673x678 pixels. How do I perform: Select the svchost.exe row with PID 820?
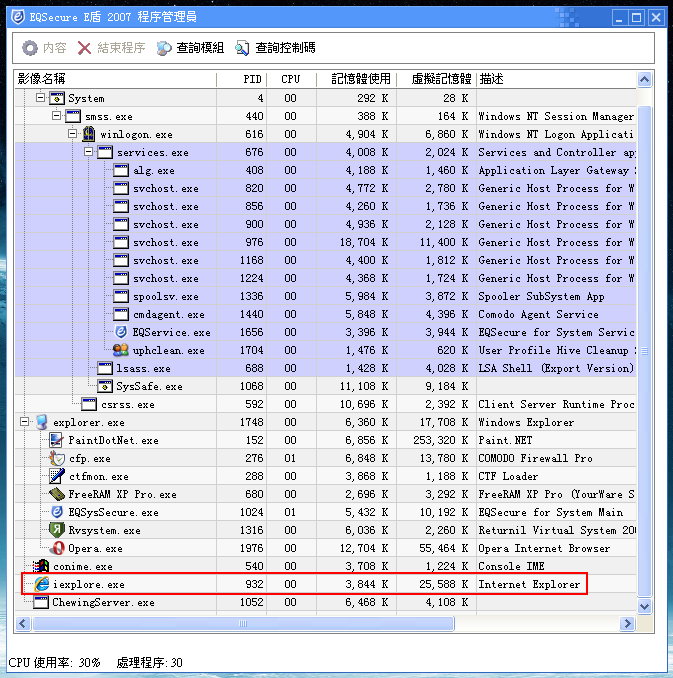325,188
